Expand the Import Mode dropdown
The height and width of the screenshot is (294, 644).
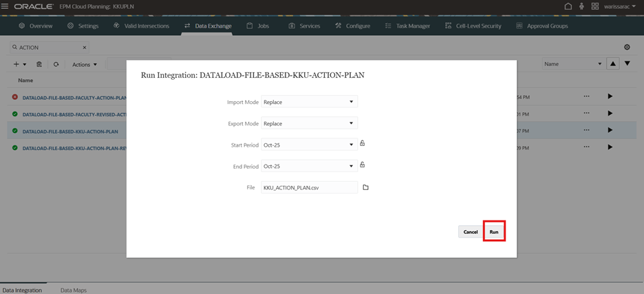point(309,102)
